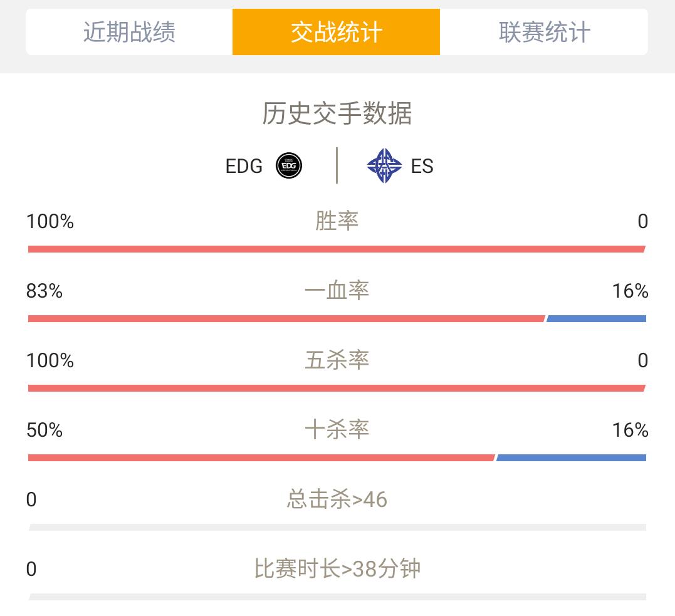The image size is (675, 616).
Task: Click the 一血率 label
Action: pyautogui.click(x=337, y=291)
